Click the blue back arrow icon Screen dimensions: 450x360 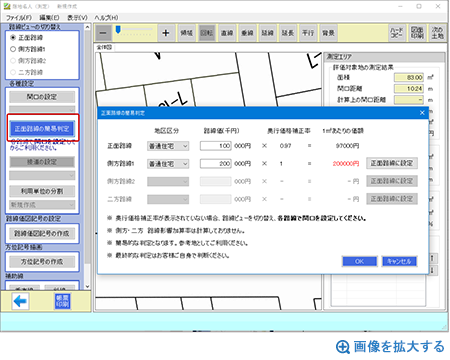coord(20,301)
